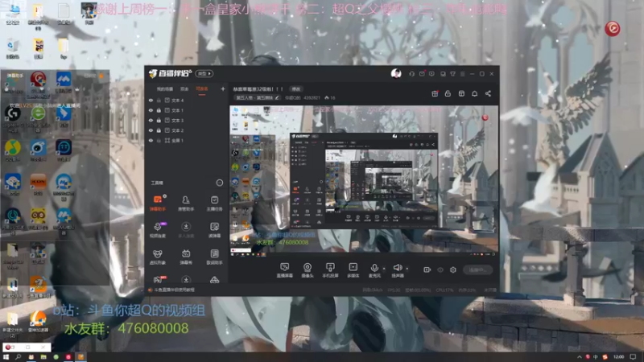Viewport: 644px width, 362px height.
Task: Click the red floating circle icon on desktop
Action: 613,28
